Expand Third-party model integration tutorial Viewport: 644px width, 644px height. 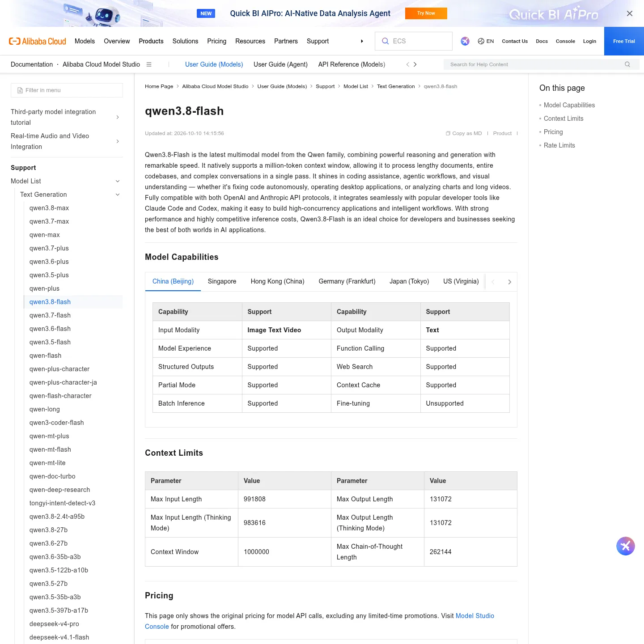pyautogui.click(x=118, y=117)
